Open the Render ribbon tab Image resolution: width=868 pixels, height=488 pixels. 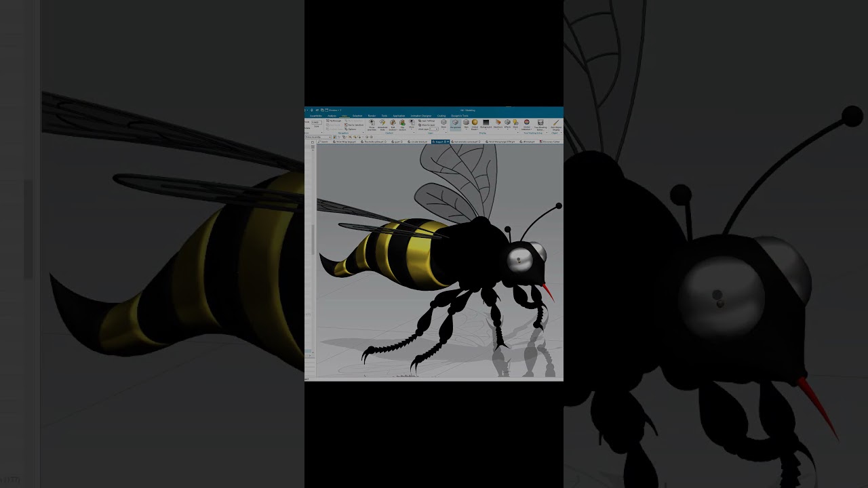(x=372, y=116)
